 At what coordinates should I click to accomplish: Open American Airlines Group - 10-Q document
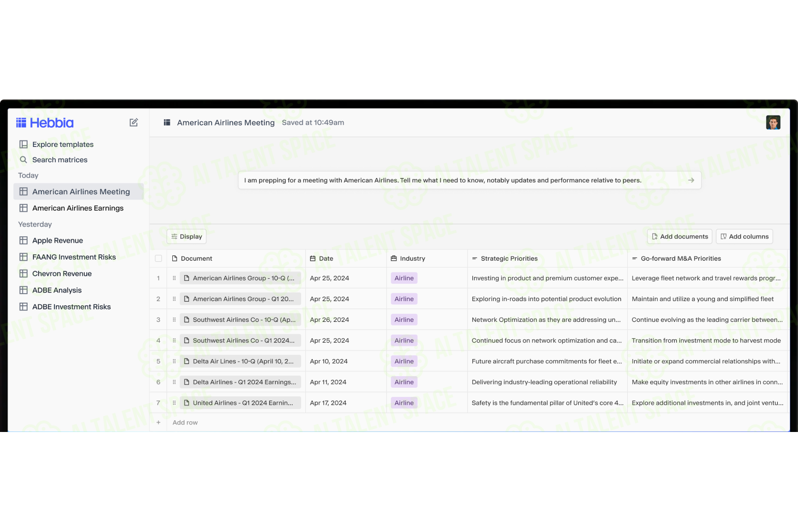[x=240, y=278]
